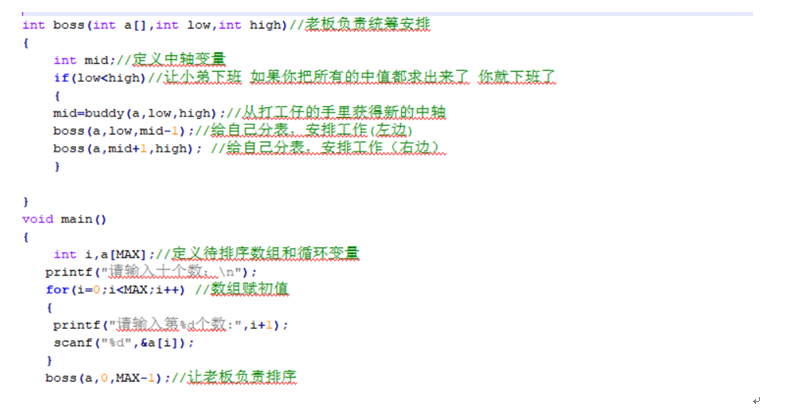Click the condition 'if(low<high)'

100,78
